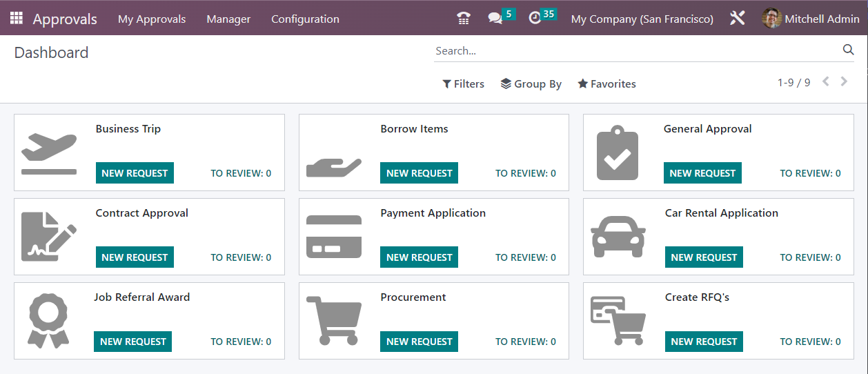Click the phone VoIP icon
The height and width of the screenshot is (374, 868).
coord(464,19)
